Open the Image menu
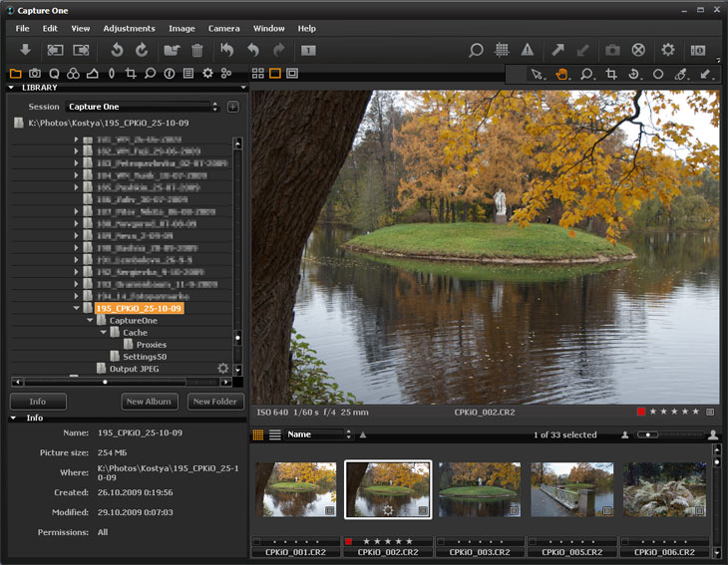728x565 pixels. pos(182,28)
